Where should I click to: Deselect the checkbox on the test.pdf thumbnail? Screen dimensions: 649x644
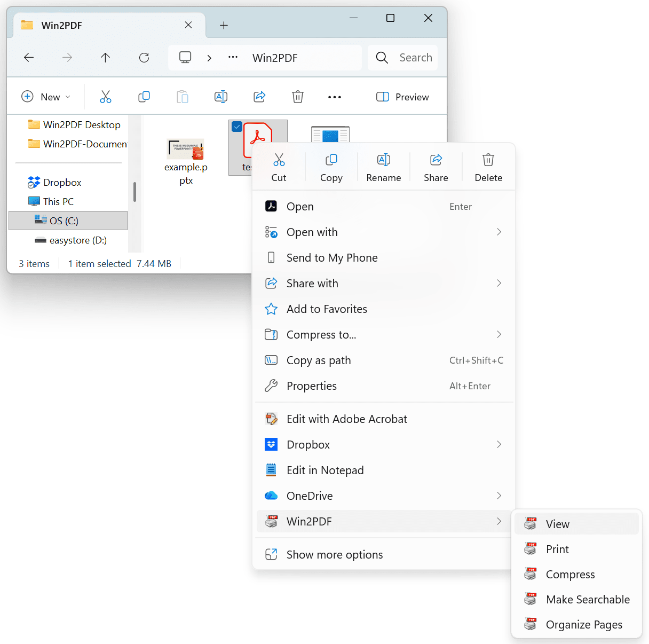[236, 127]
